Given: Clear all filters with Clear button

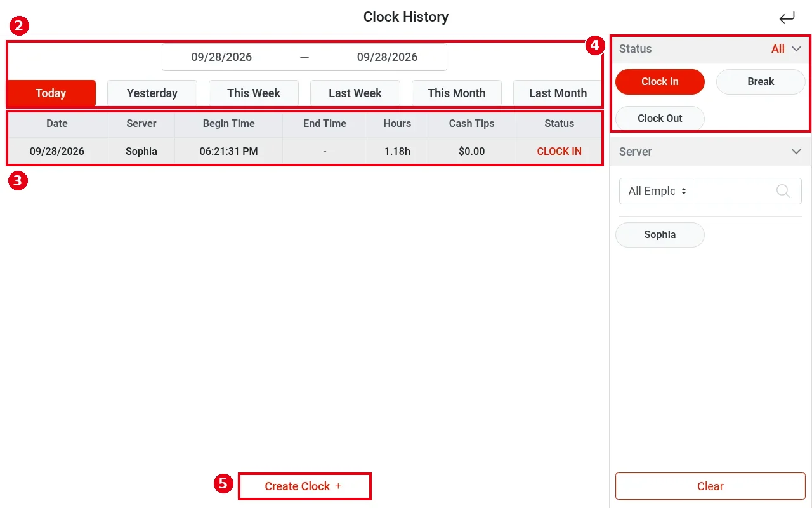Looking at the screenshot, I should pyautogui.click(x=710, y=486).
